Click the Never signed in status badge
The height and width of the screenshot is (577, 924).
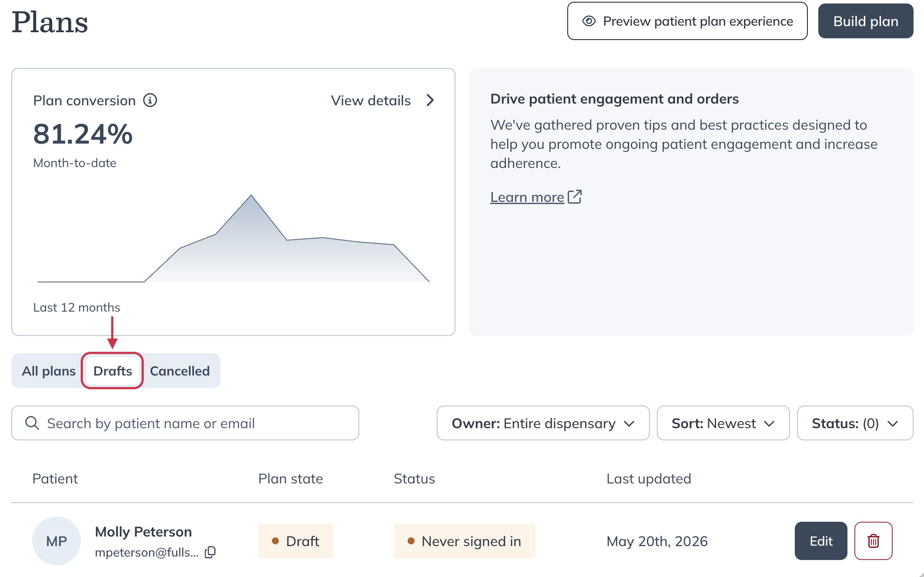coord(464,541)
